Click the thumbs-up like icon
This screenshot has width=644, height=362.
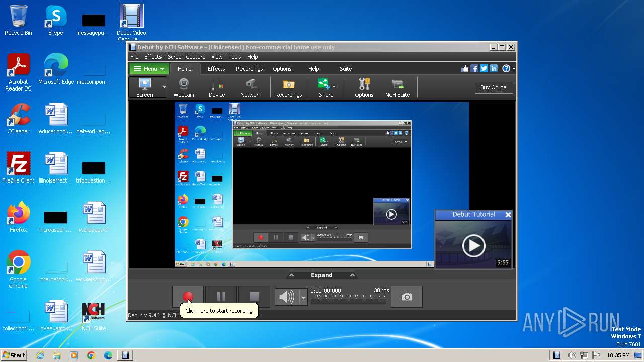pos(464,69)
